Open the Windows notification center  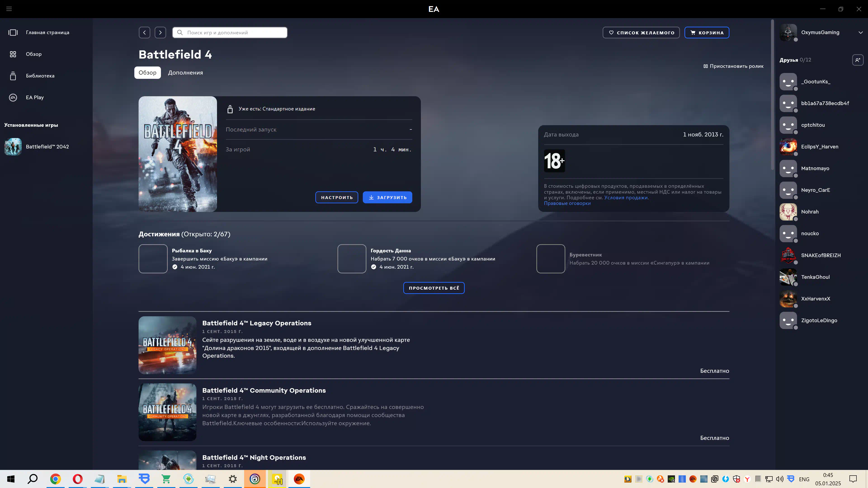point(853,479)
